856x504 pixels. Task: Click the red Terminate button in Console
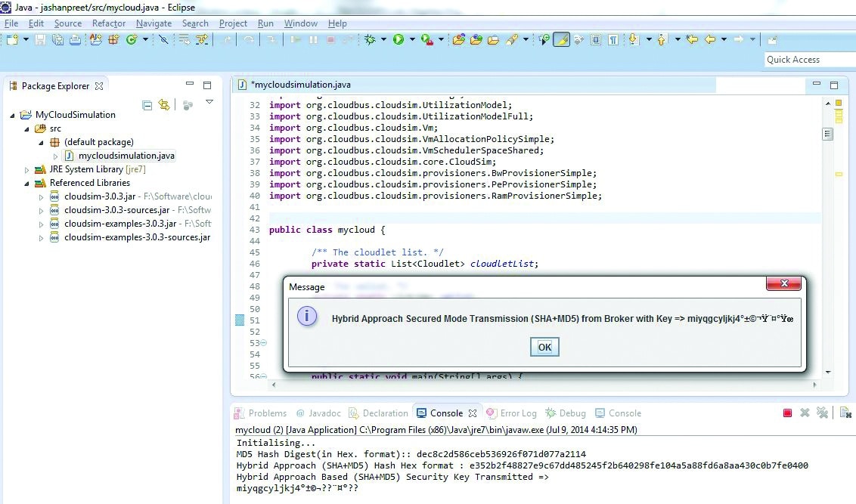click(787, 413)
